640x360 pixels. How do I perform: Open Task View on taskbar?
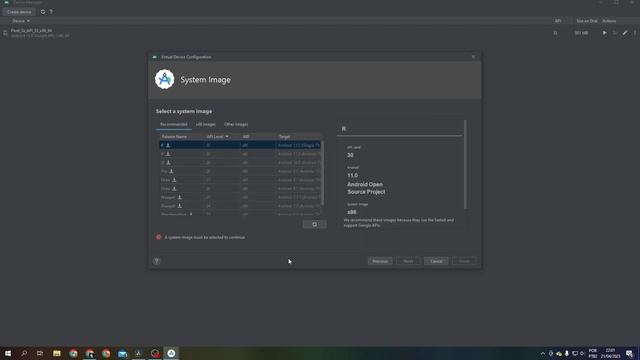tap(40, 353)
